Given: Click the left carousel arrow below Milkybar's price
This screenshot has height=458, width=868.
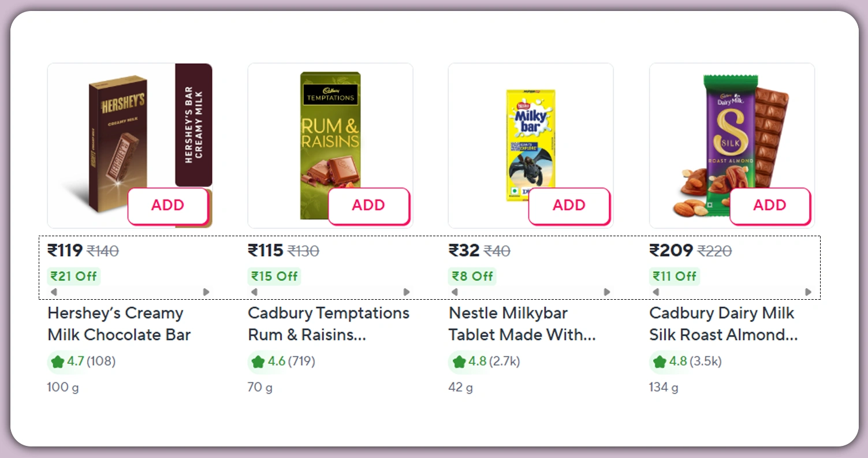Looking at the screenshot, I should (454, 292).
